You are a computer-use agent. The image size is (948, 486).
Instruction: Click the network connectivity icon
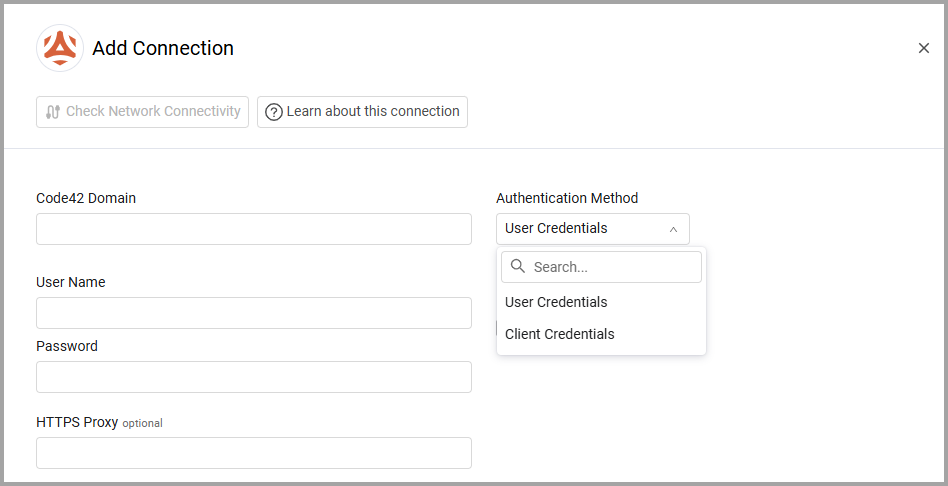(x=54, y=112)
